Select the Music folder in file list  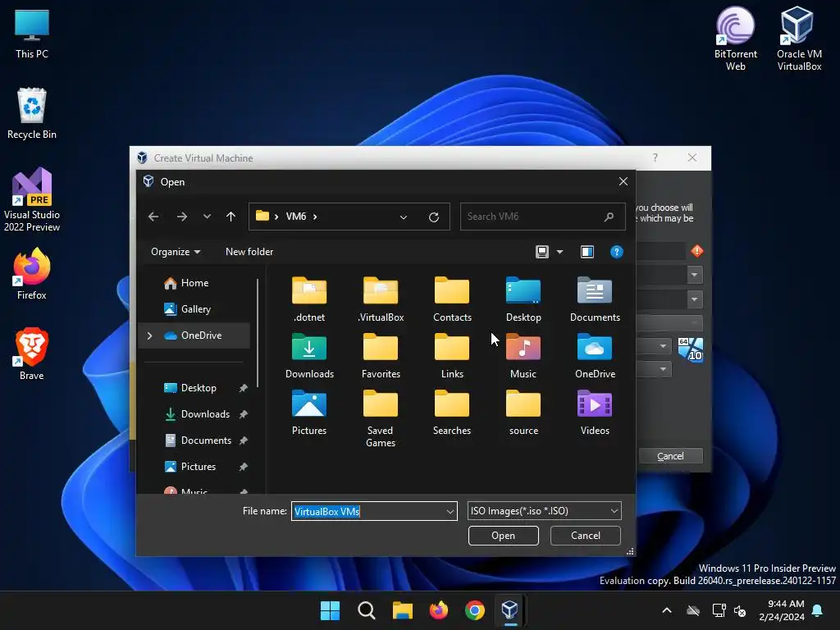(523, 356)
